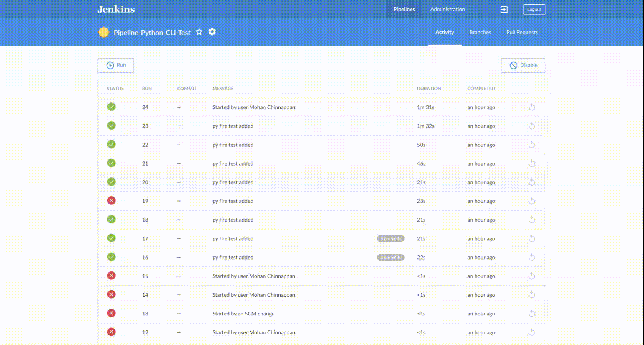This screenshot has height=345, width=644.
Task: Rerun run 24 using replay icon
Action: pyautogui.click(x=532, y=107)
